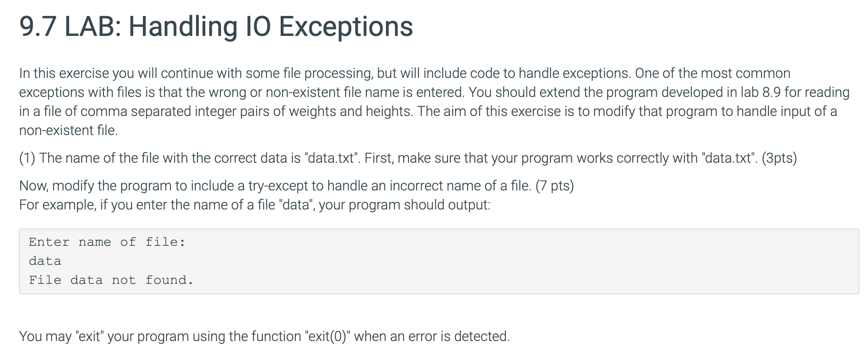Click the 'non-existent file.' line ending intro paragraph
The height and width of the screenshot is (354, 868).
pyautogui.click(x=68, y=130)
